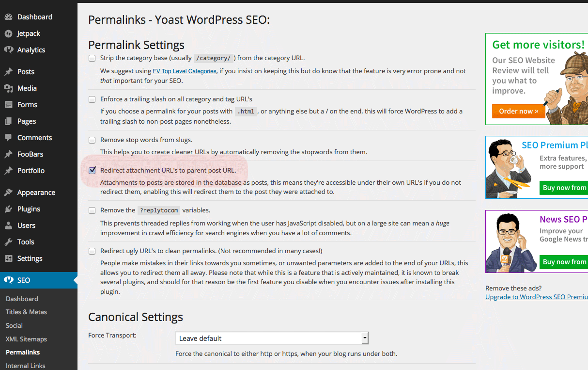The height and width of the screenshot is (370, 588).
Task: Open the News SEO ad title
Action: [x=564, y=219]
